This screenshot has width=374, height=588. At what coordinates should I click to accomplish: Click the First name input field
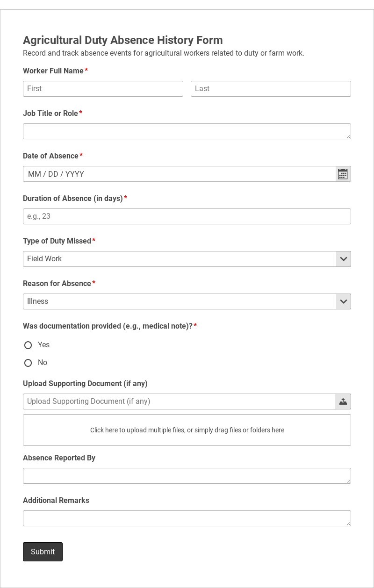103,89
